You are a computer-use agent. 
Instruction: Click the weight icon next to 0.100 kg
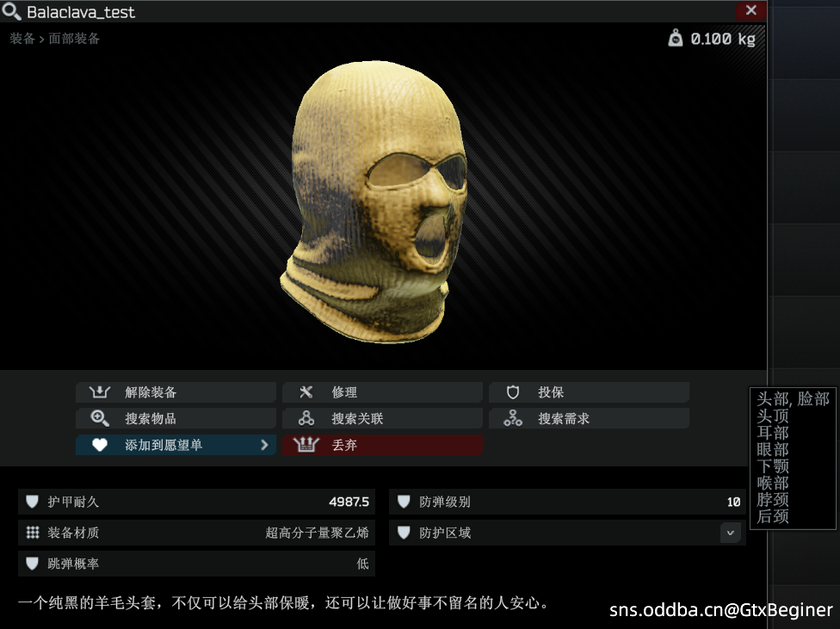[x=676, y=39]
